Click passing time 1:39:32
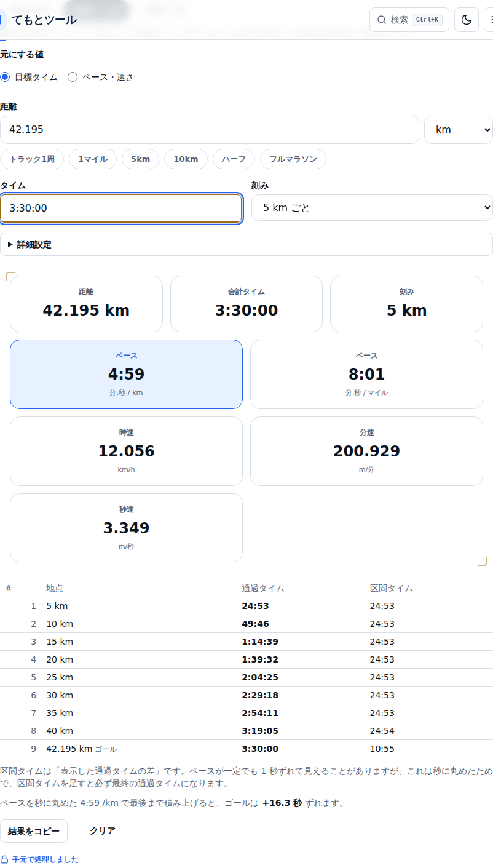Image resolution: width=493 pixels, height=868 pixels. pos(260,659)
